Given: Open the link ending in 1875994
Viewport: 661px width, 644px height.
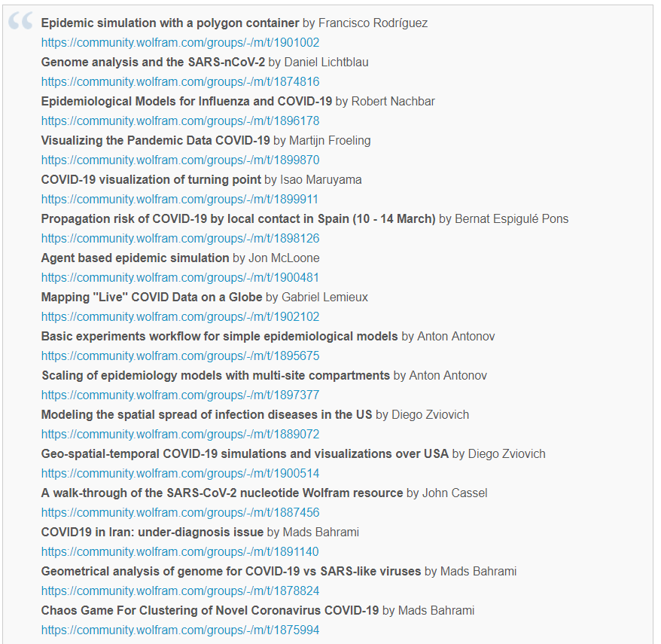Looking at the screenshot, I should pos(180,630).
